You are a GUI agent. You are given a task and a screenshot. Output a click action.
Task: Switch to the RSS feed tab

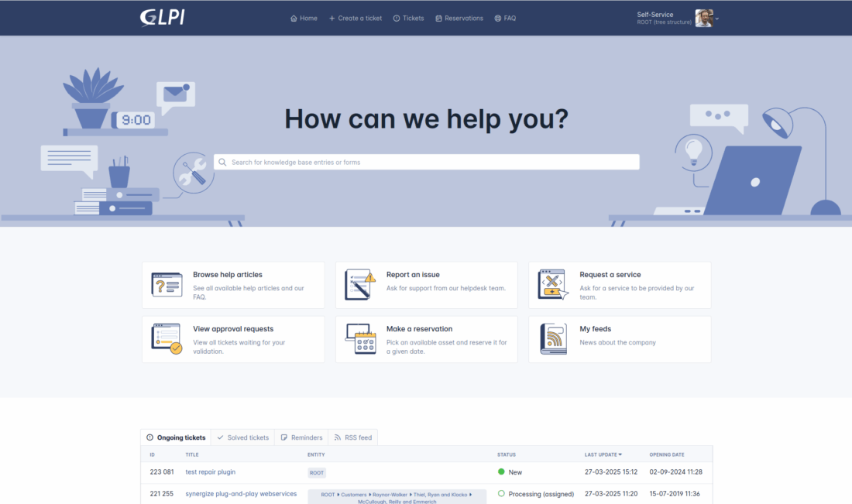[x=353, y=437]
